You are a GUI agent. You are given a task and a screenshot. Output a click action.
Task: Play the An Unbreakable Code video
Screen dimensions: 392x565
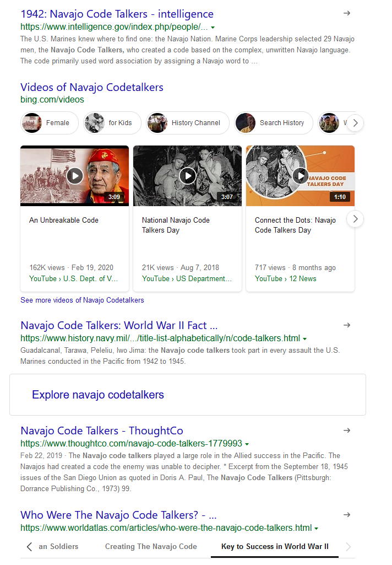(x=75, y=176)
